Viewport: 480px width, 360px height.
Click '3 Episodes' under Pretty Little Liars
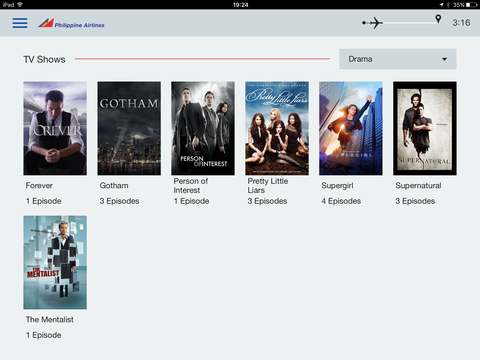(267, 201)
